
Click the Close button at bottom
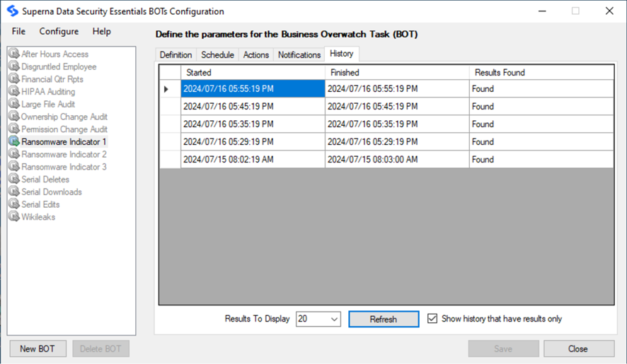tap(578, 349)
